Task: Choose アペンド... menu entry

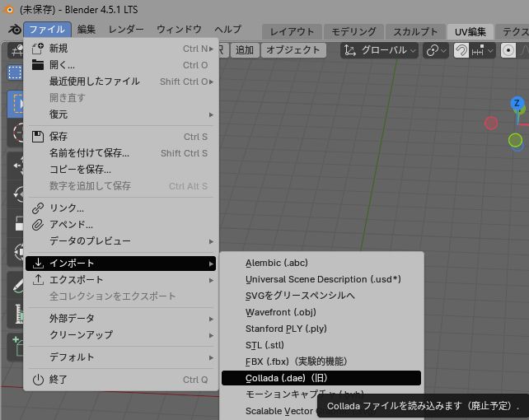Action: (121, 225)
